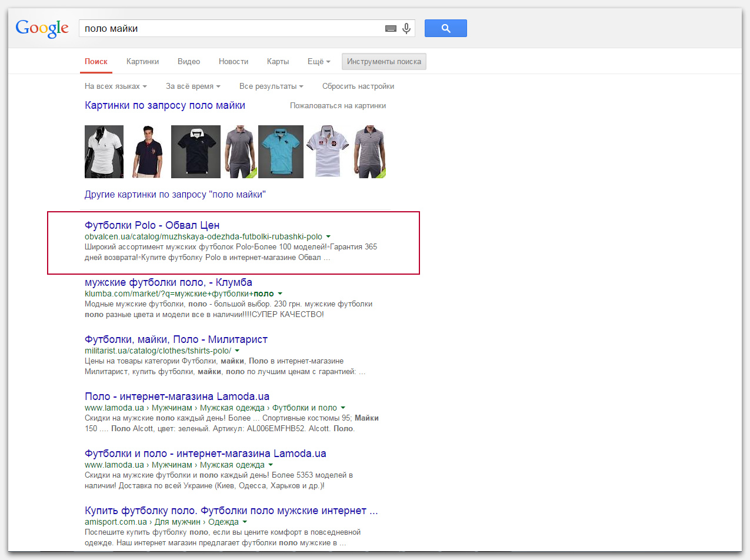The height and width of the screenshot is (560, 750).
Task: Click Сбросить настройки link
Action: click(358, 86)
